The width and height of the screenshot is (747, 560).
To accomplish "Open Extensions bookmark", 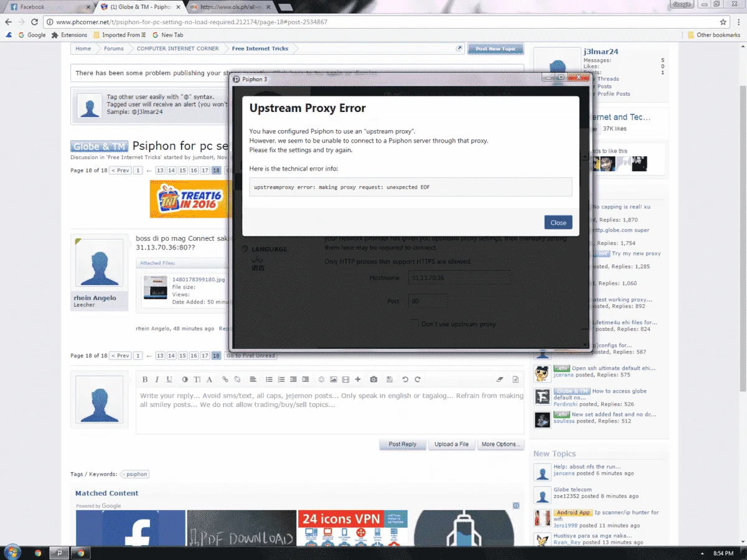I will (70, 35).
